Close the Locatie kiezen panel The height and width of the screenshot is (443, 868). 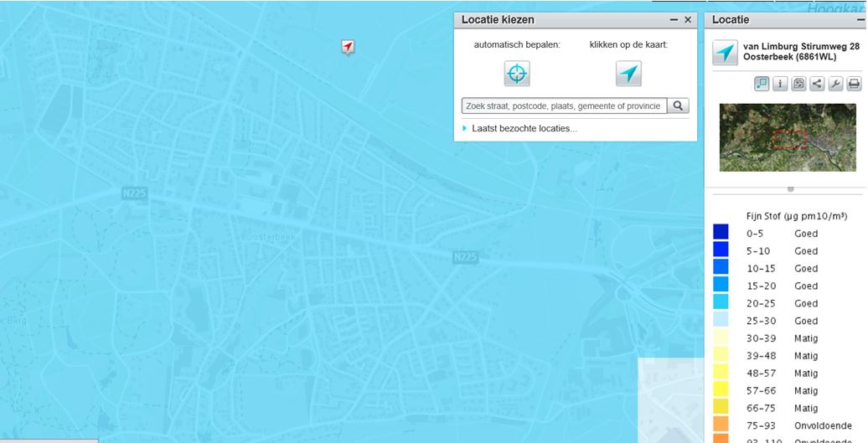coord(688,20)
